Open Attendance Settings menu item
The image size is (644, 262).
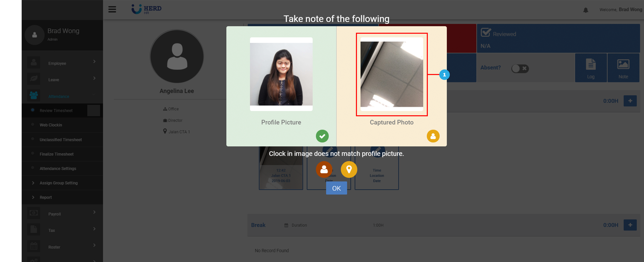pos(58,169)
